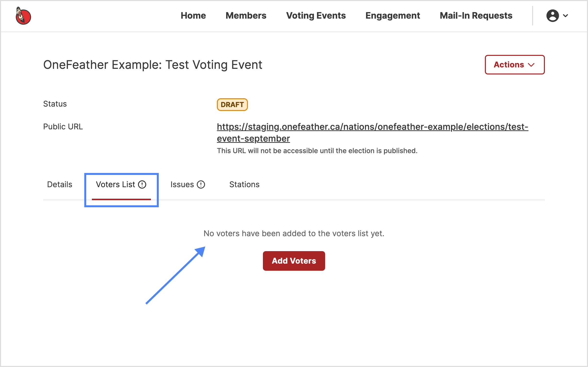Click the 'No voters have been added' message

pos(294,233)
